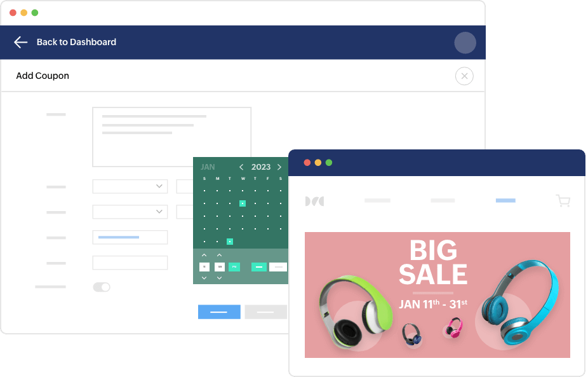The height and width of the screenshot is (377, 588).
Task: Increase the hour with up chevron
Action: (x=204, y=255)
